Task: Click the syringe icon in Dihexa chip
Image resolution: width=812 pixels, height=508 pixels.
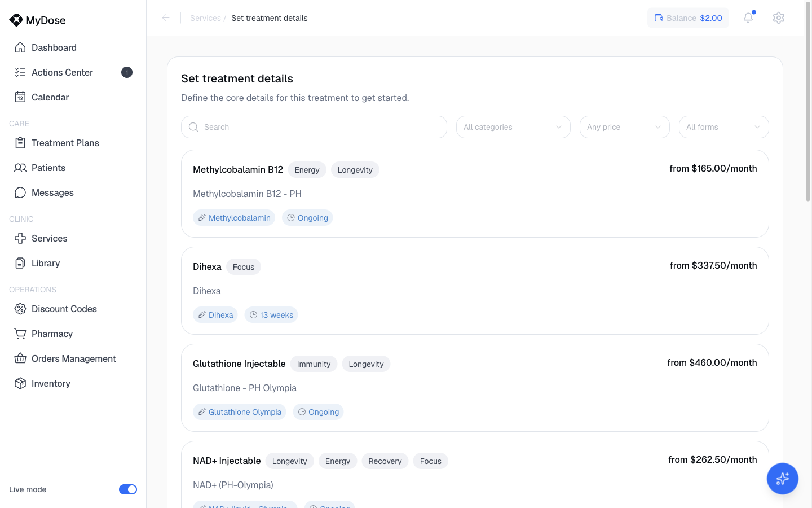Action: pyautogui.click(x=202, y=315)
